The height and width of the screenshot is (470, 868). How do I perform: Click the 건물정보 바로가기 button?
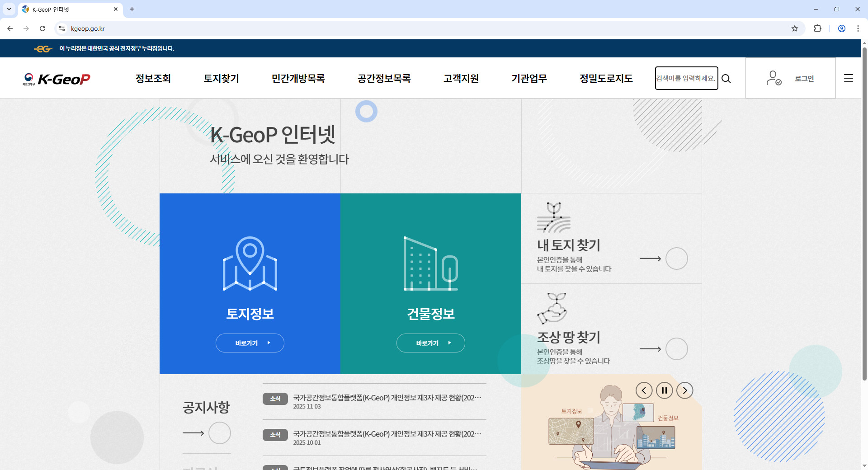(x=431, y=343)
